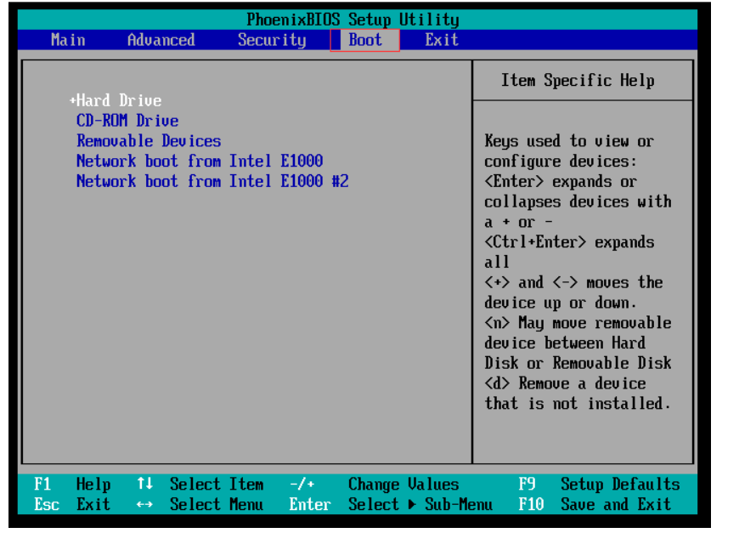
Task: Switch to the Advanced tab
Action: [161, 40]
